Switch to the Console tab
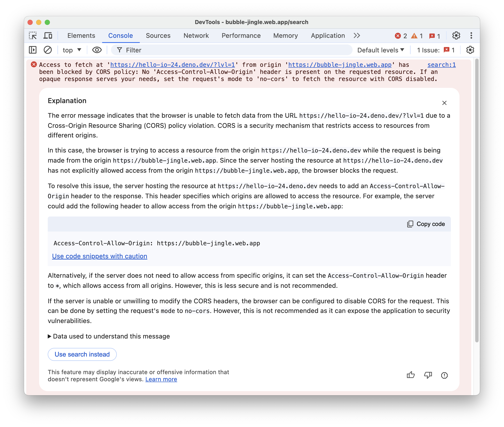The width and height of the screenshot is (504, 427). point(120,35)
